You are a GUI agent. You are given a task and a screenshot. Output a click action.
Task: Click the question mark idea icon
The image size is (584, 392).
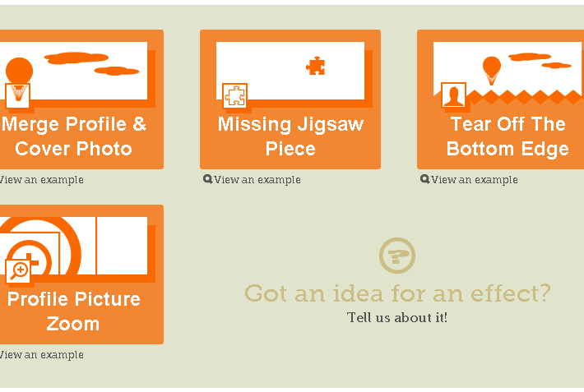point(397,256)
